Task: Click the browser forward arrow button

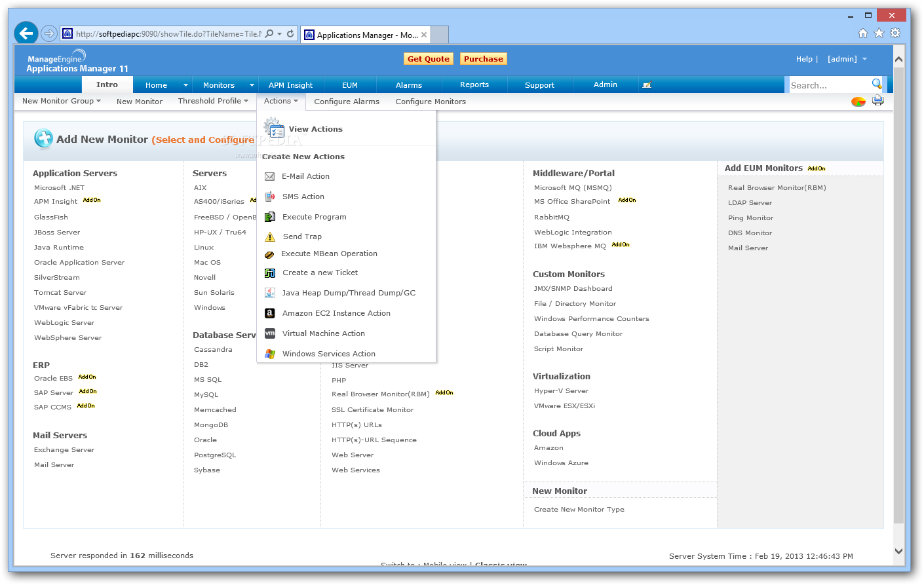Action: [48, 33]
